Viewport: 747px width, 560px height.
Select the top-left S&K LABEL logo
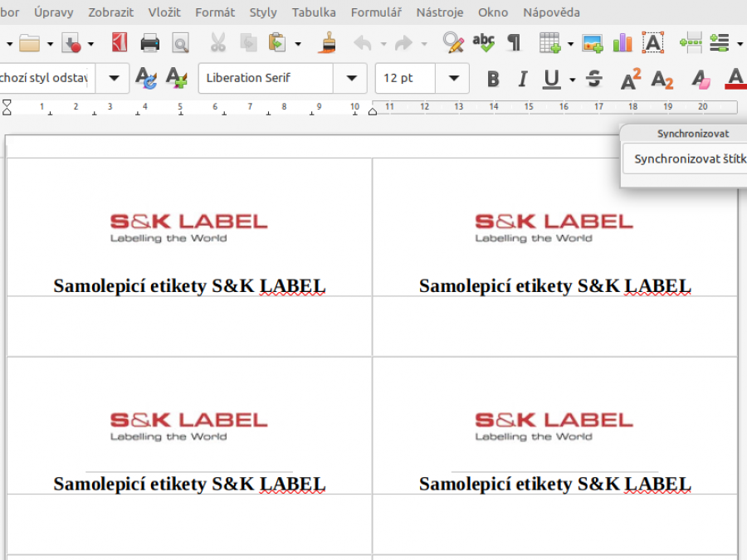[x=188, y=227]
